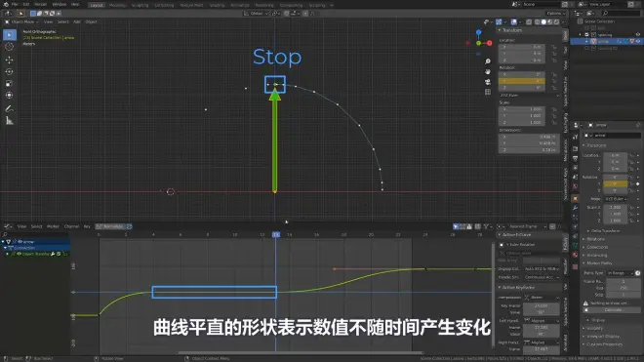Select the Scale tool
The image size is (644, 362).
tap(10, 84)
